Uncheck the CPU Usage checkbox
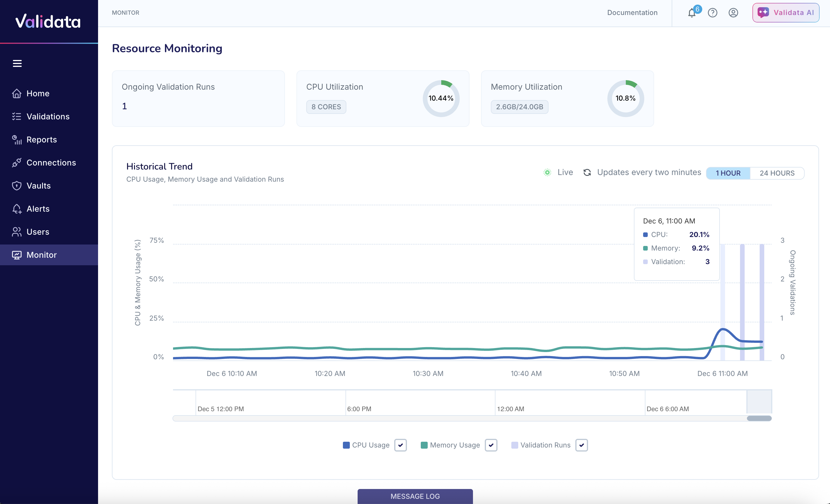Image resolution: width=830 pixels, height=504 pixels. 400,445
